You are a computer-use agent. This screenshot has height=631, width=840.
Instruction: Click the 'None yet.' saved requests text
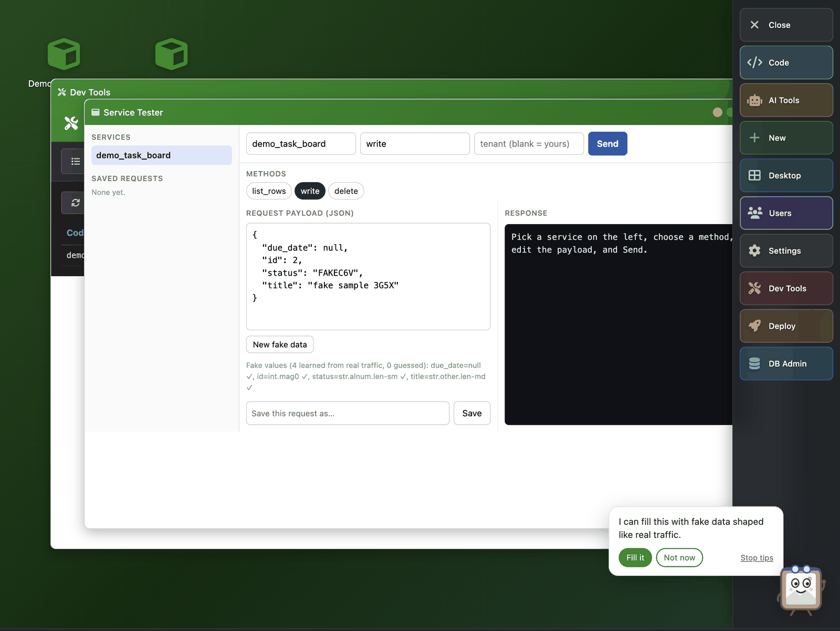[108, 192]
